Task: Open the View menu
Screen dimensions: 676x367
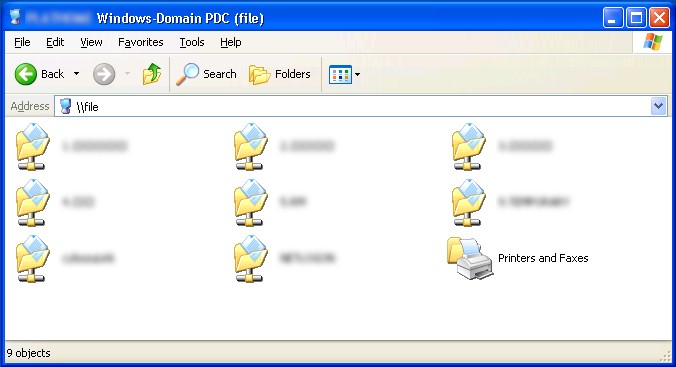Action: click(x=91, y=42)
